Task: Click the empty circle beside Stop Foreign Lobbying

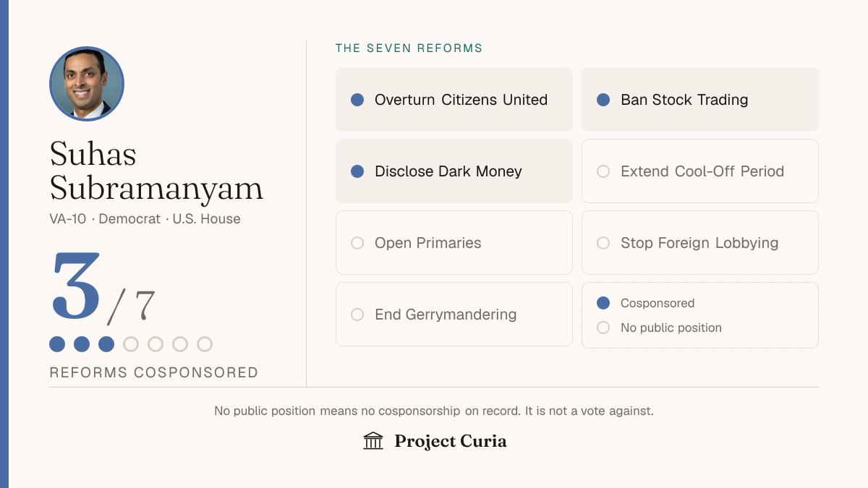Action: 603,243
